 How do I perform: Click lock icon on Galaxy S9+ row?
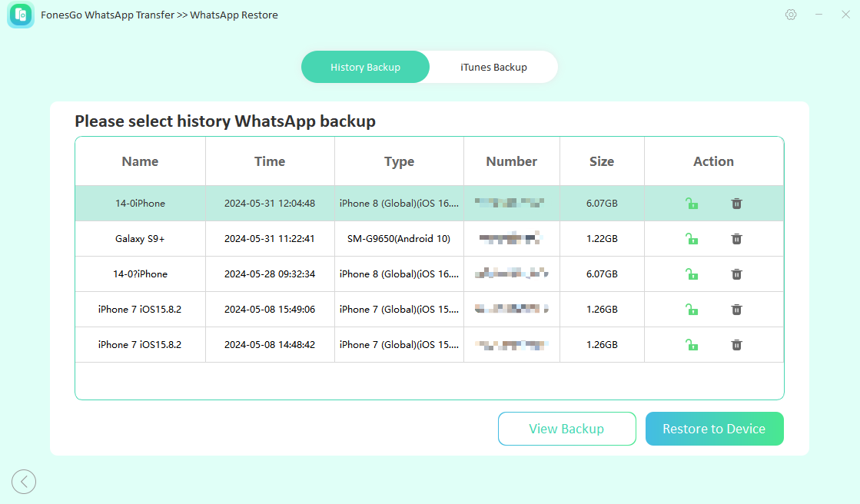pyautogui.click(x=692, y=239)
